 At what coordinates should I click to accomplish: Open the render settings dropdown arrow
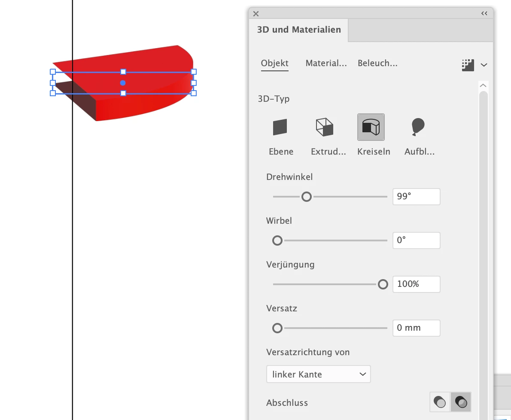pos(484,65)
